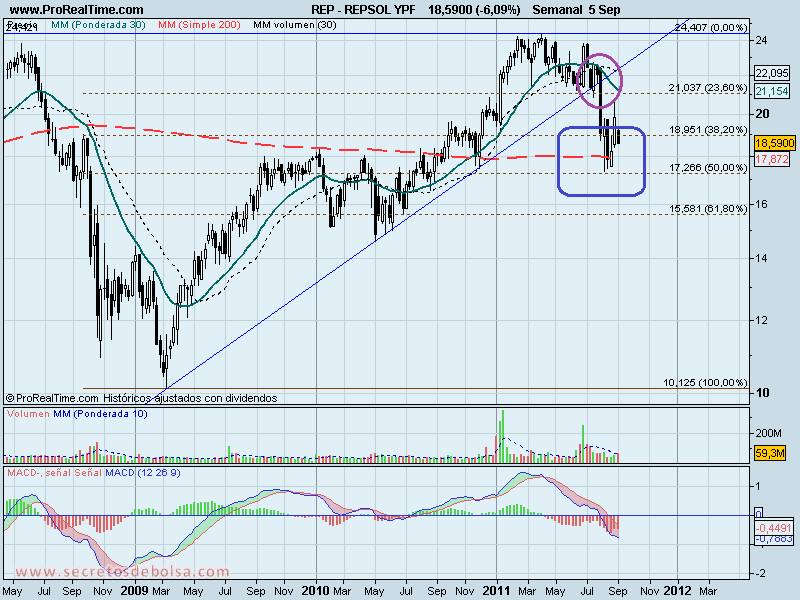This screenshot has width=800, height=600.
Task: Select the 2009 year label on time axis
Action: pyautogui.click(x=135, y=591)
